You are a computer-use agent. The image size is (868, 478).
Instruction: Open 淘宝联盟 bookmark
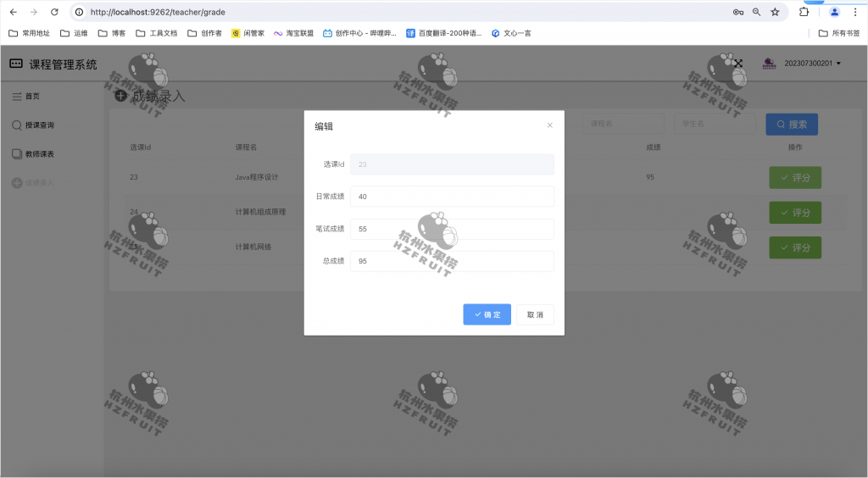(293, 33)
